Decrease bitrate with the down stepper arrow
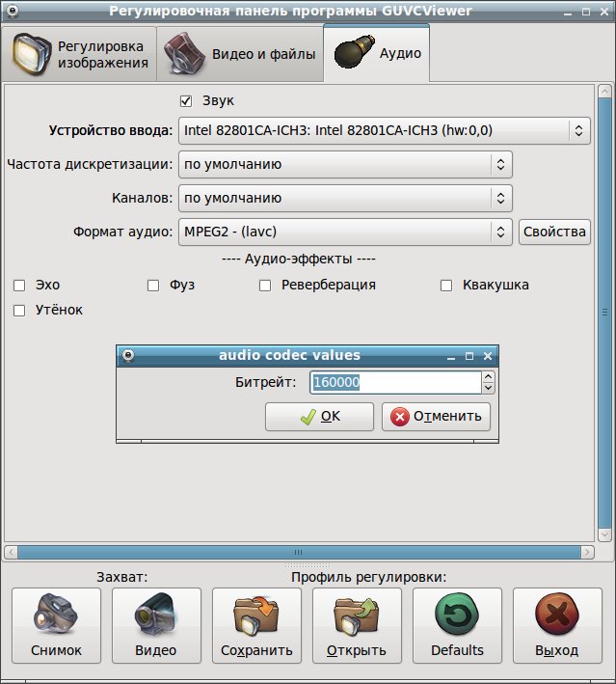The image size is (616, 684). (488, 388)
